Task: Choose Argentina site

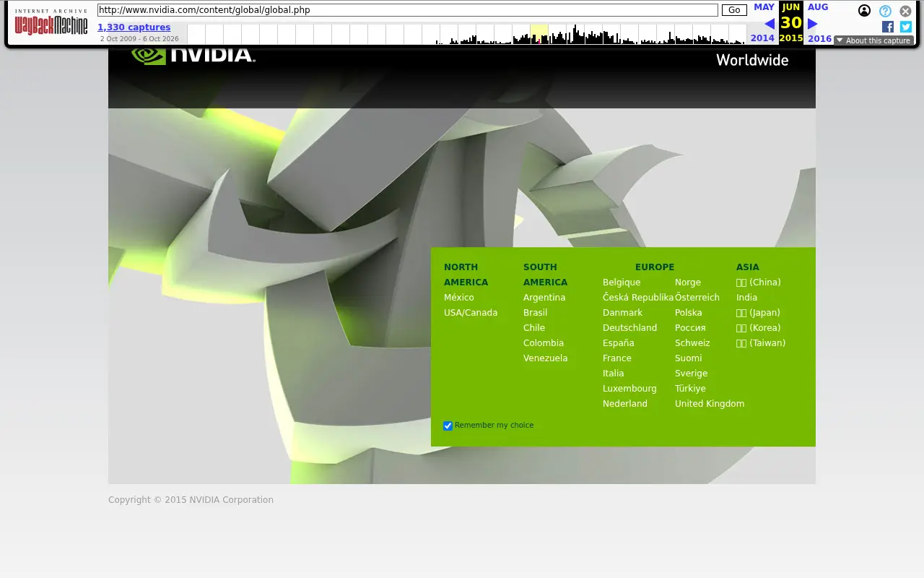Action: pos(544,298)
